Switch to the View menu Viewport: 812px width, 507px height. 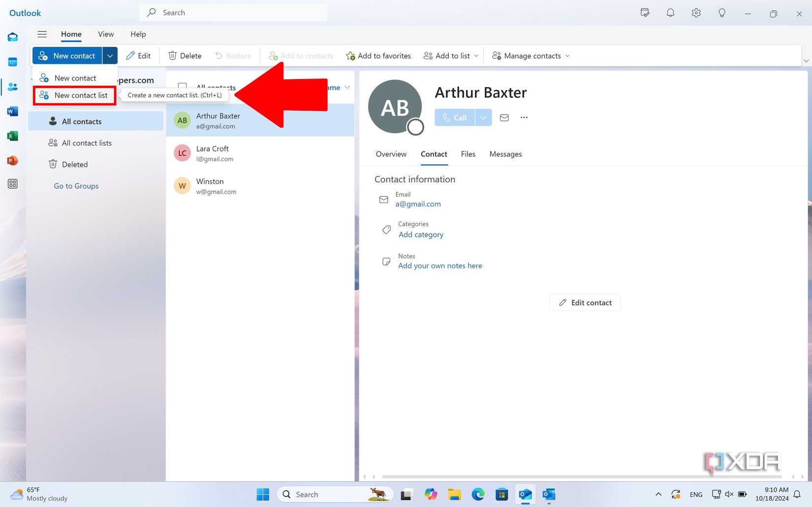(x=105, y=34)
